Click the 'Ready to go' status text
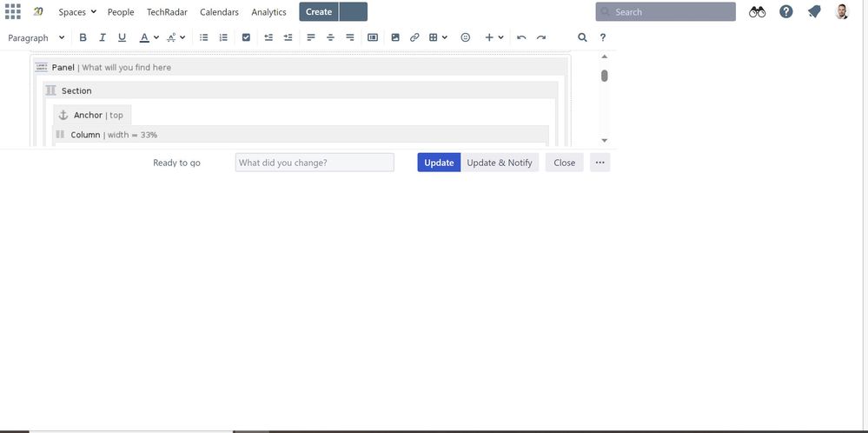Image resolution: width=868 pixels, height=433 pixels. point(176,163)
